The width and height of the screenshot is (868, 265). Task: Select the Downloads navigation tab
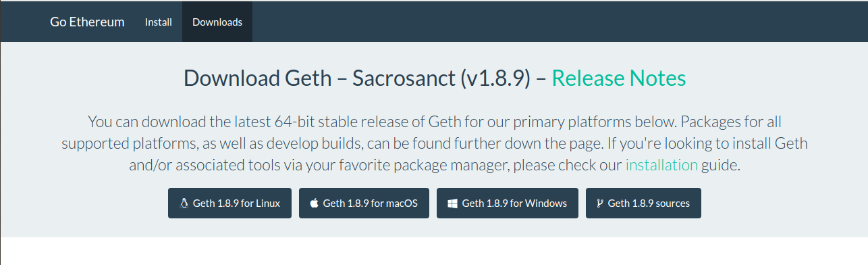pyautogui.click(x=217, y=22)
